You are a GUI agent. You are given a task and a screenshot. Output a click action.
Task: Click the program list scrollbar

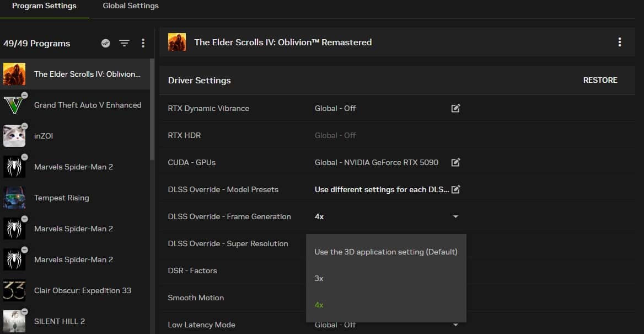pyautogui.click(x=152, y=109)
